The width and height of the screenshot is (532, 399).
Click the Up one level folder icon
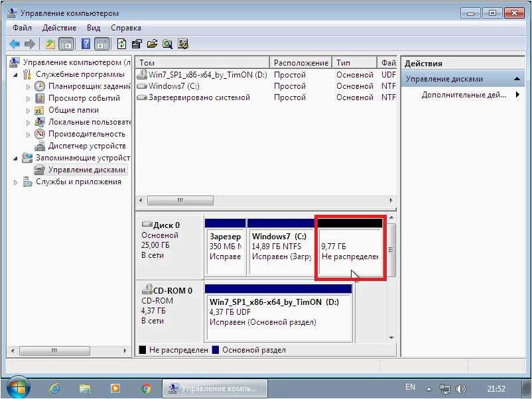(50, 44)
